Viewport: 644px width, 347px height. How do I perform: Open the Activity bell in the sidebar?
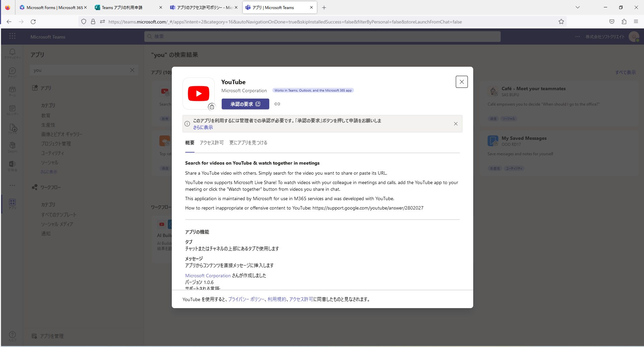(12, 54)
